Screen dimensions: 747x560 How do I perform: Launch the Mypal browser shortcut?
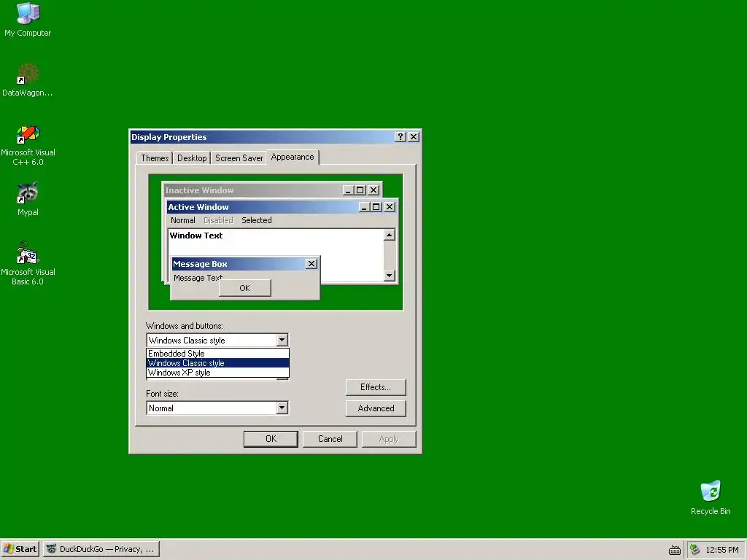(28, 199)
